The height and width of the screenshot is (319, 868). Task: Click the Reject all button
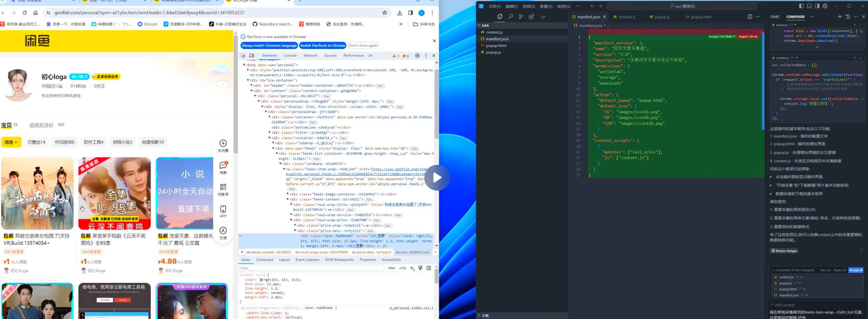point(839,270)
